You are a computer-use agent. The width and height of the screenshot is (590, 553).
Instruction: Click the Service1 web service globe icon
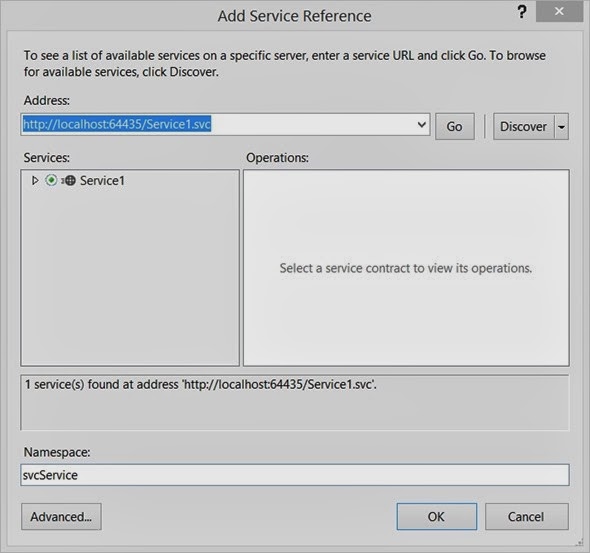(x=70, y=181)
